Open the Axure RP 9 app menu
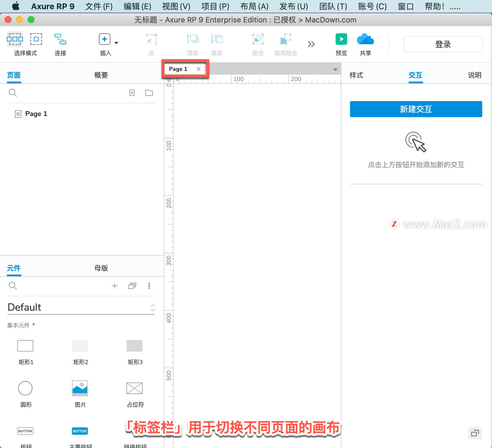Screen dimensions: 492x448 (x=53, y=6)
